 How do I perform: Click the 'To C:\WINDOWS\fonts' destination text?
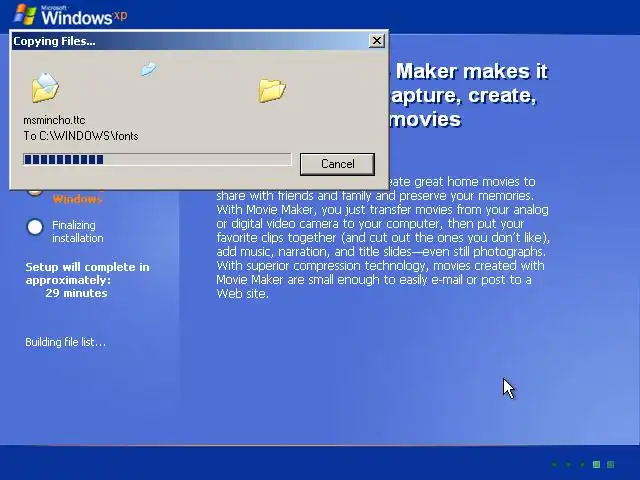(x=81, y=136)
